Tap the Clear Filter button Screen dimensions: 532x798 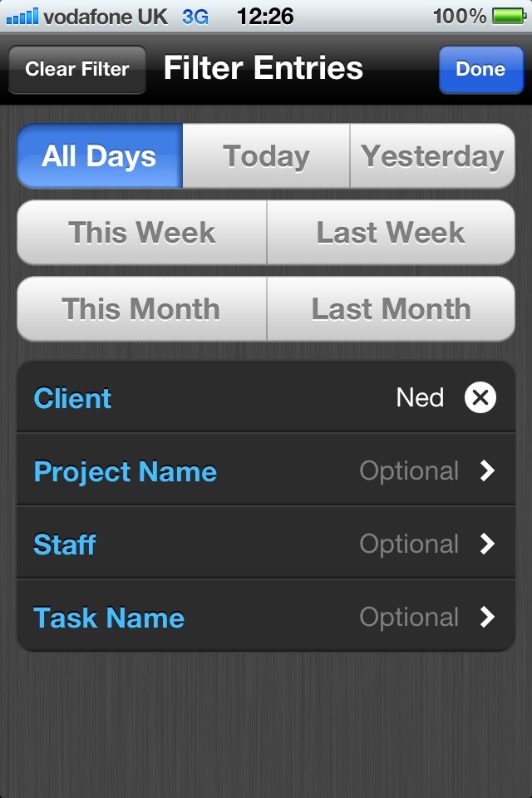[77, 69]
